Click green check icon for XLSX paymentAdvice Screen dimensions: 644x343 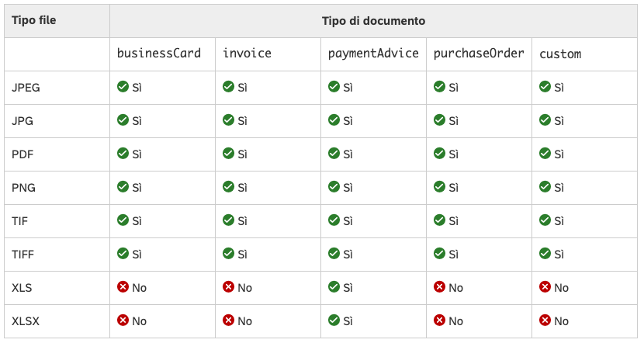pos(334,320)
